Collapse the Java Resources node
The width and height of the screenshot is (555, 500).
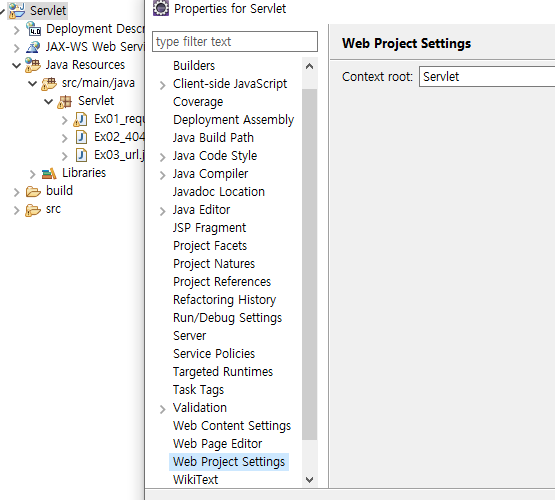tap(16, 65)
